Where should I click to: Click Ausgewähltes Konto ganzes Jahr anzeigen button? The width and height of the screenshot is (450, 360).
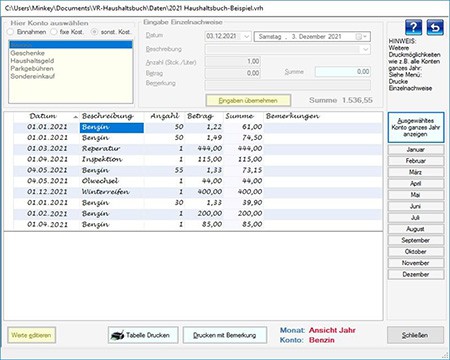416,127
